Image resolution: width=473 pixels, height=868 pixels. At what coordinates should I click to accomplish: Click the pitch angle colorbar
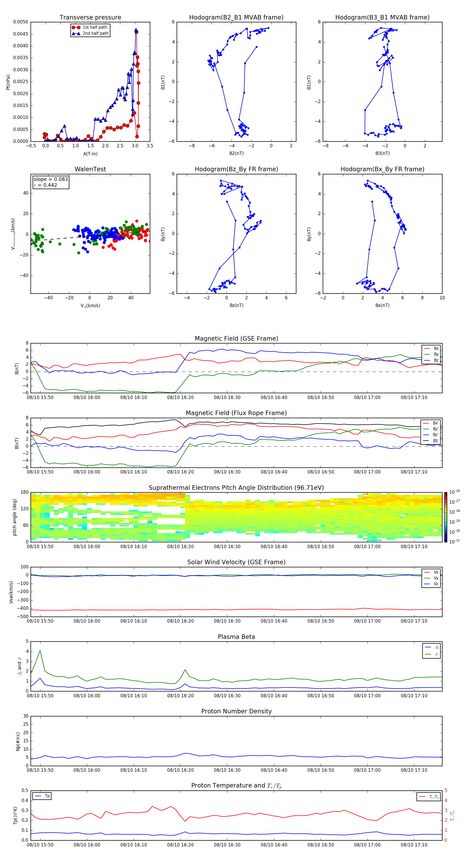pyautogui.click(x=446, y=517)
